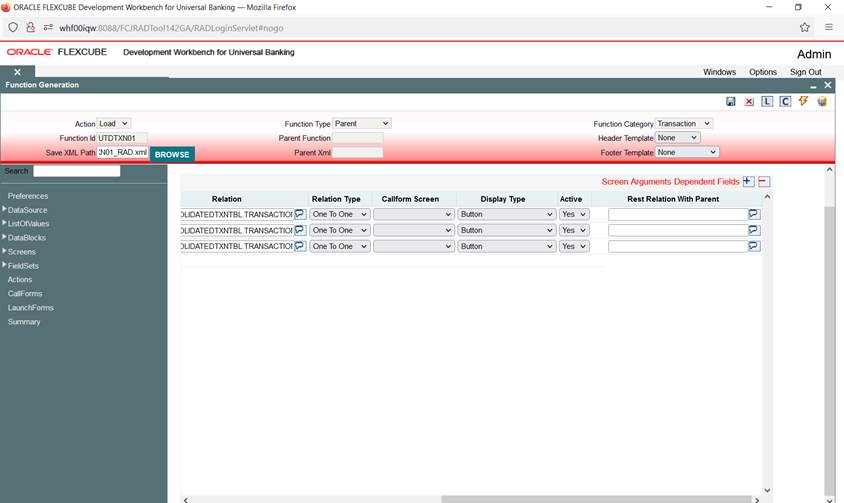
Task: Click the X tab close icon above Function Generation
Action: (x=17, y=72)
